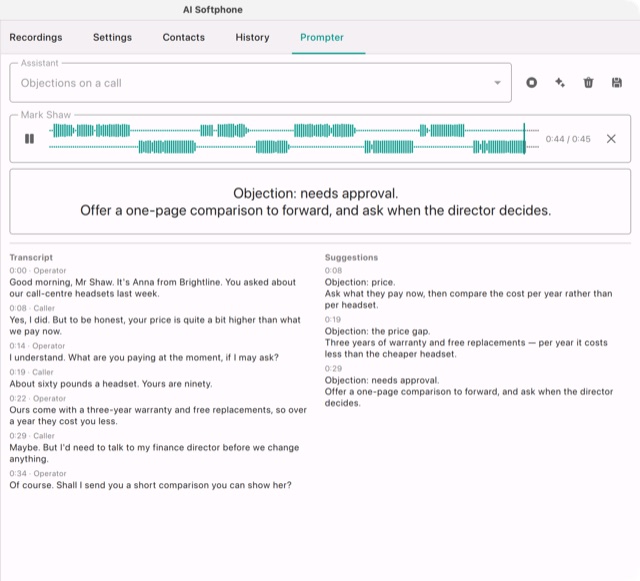Click the 0:19 suggestion timestamp
640x581 pixels.
click(x=333, y=319)
